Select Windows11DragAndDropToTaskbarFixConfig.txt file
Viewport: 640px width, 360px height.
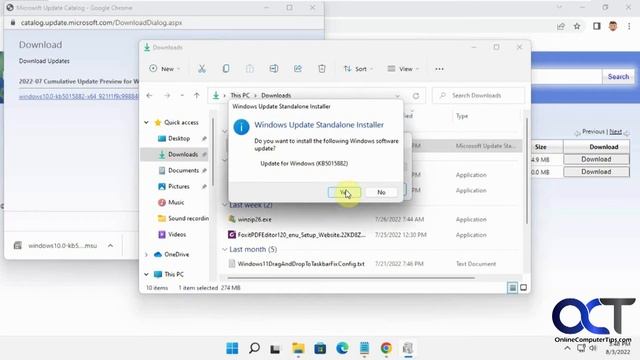pos(301,264)
